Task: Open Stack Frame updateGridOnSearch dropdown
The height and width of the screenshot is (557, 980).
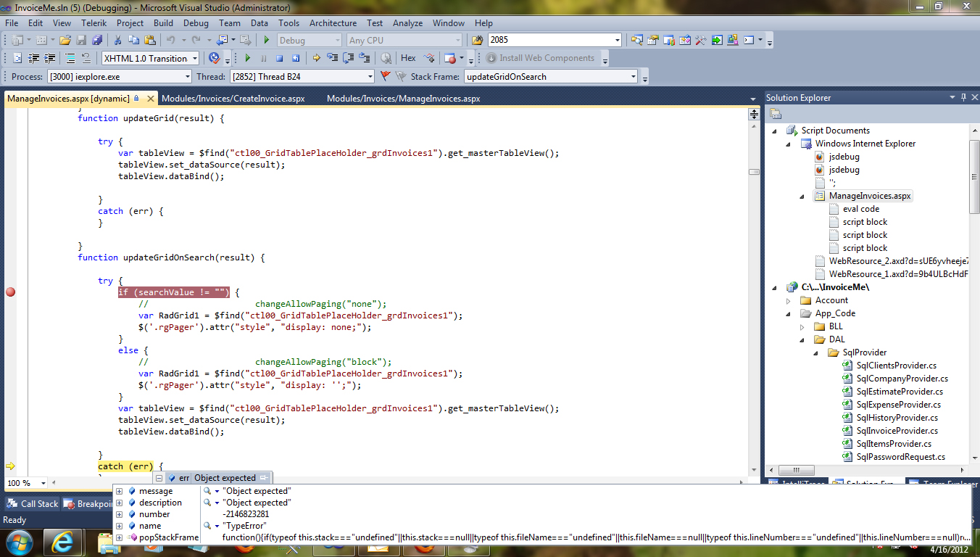Action: click(551, 76)
